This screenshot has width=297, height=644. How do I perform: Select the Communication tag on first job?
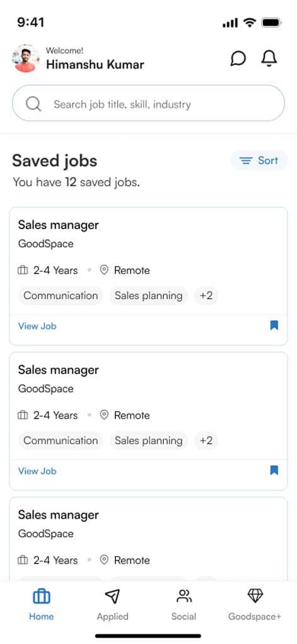[61, 295]
